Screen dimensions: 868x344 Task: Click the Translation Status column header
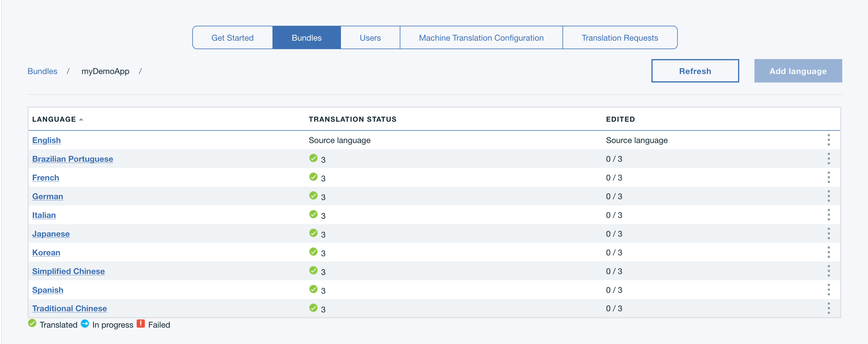click(352, 119)
